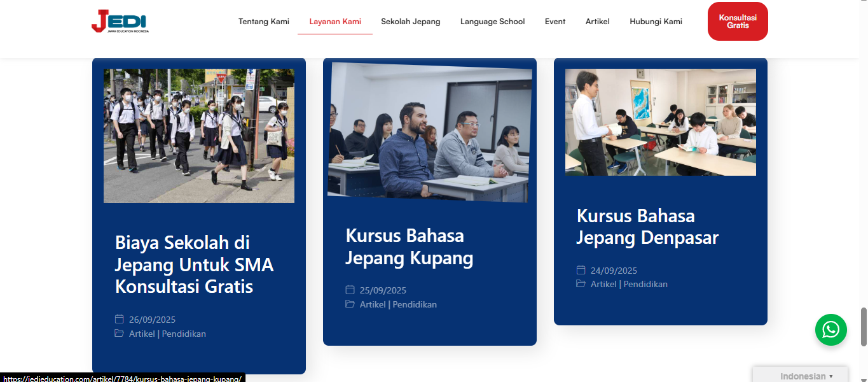Open the Language School menu
Image resolution: width=868 pixels, height=382 pixels.
492,21
